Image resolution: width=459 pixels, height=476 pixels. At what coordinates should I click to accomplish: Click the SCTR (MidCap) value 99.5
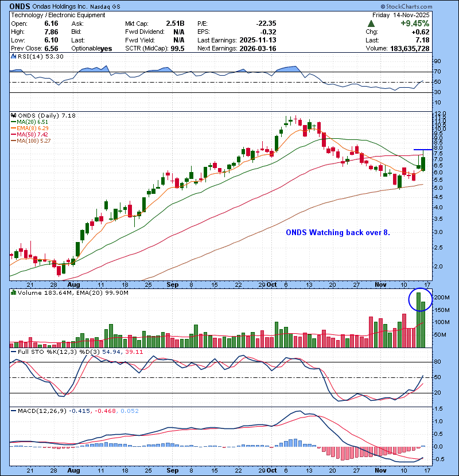pos(178,49)
